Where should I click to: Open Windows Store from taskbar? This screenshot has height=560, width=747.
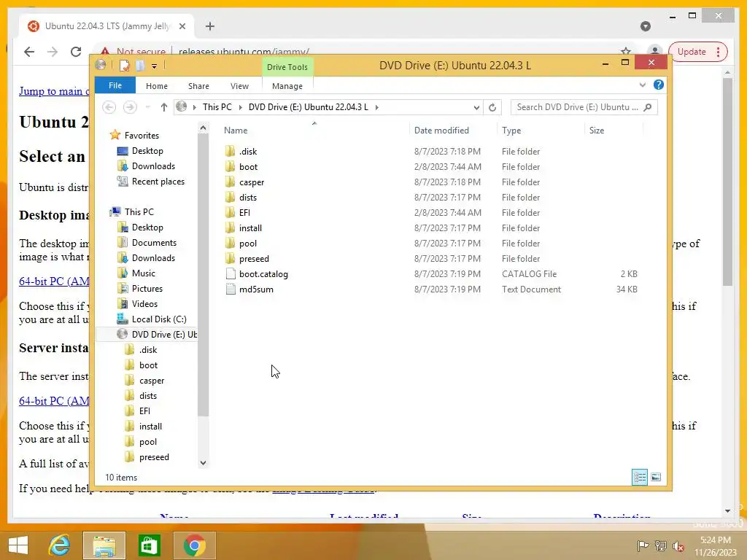click(x=149, y=545)
